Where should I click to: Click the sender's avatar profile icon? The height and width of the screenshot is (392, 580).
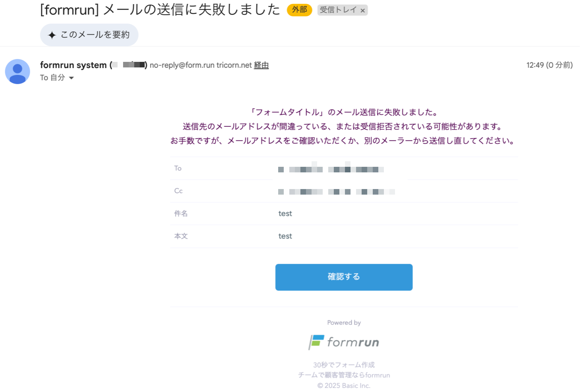point(17,72)
